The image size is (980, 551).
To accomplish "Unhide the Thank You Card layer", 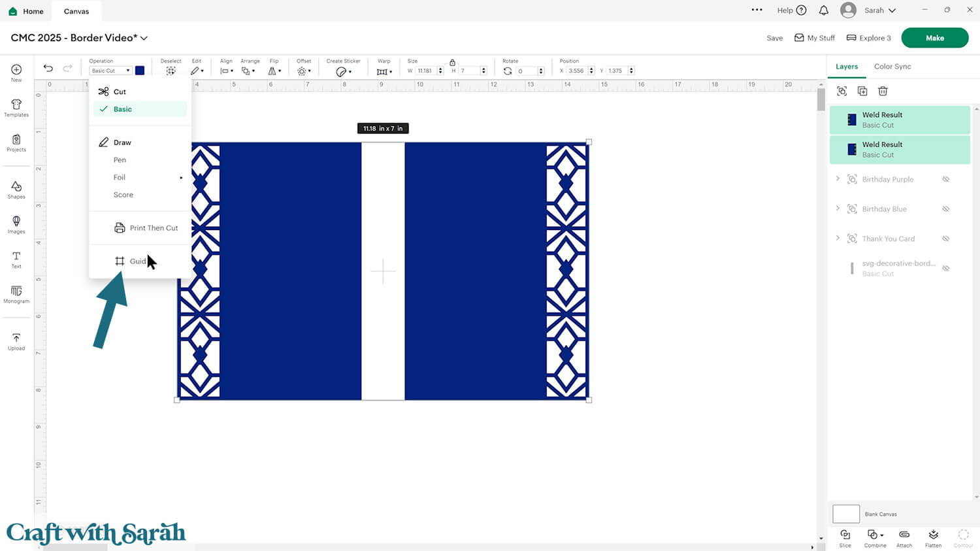I will click(945, 239).
